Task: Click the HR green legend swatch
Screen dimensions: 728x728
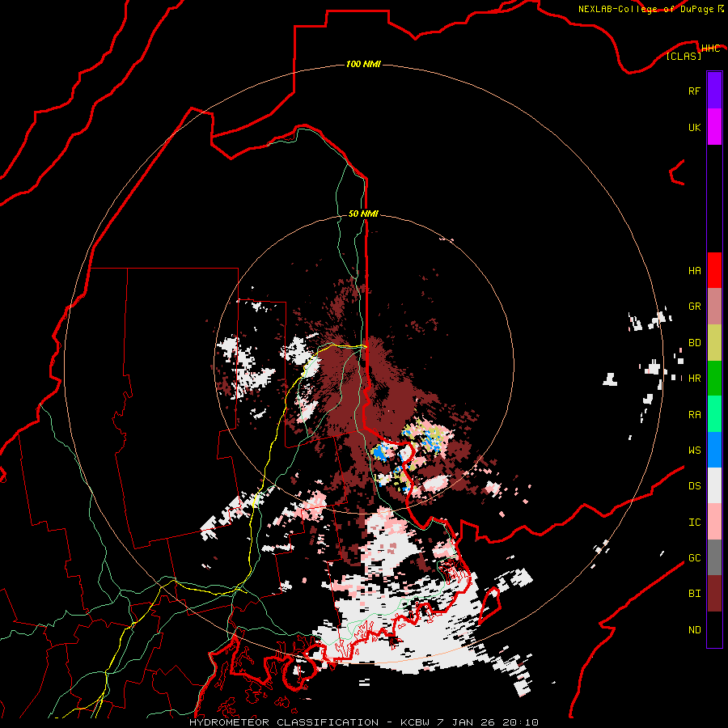Action: click(714, 379)
